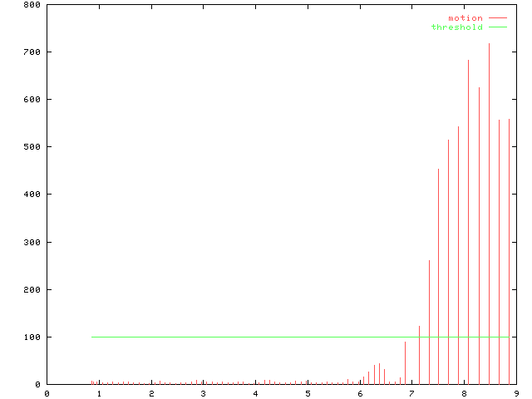Select the y-axis tick label 500

coord(32,146)
